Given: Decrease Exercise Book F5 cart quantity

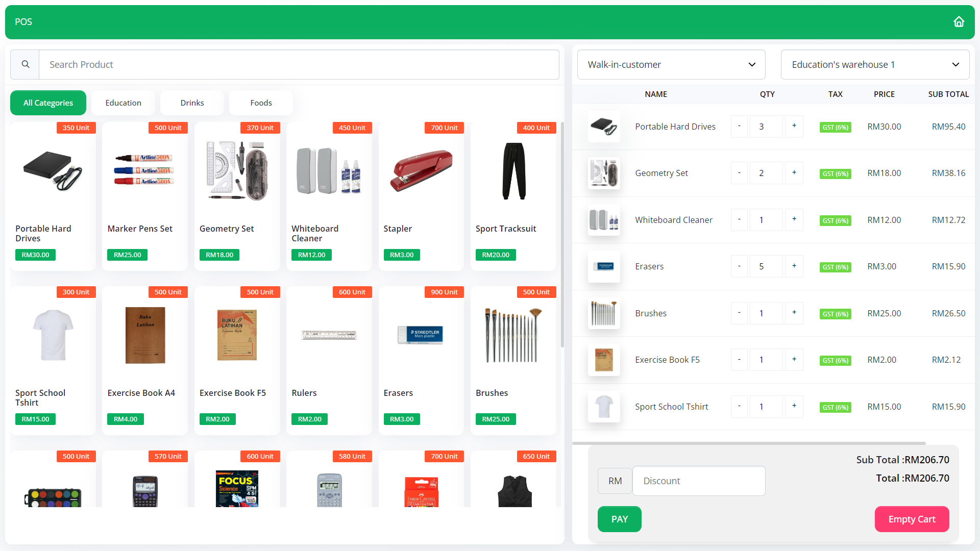Looking at the screenshot, I should (x=739, y=360).
